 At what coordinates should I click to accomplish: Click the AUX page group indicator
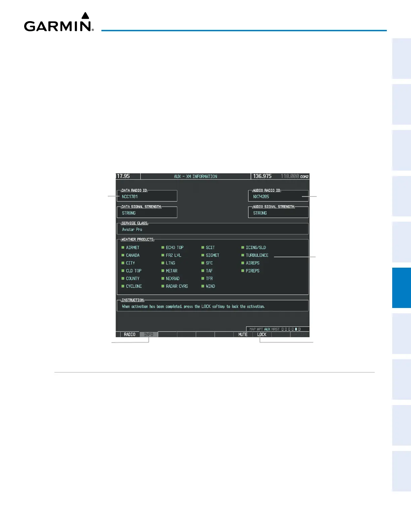pyautogui.click(x=267, y=329)
